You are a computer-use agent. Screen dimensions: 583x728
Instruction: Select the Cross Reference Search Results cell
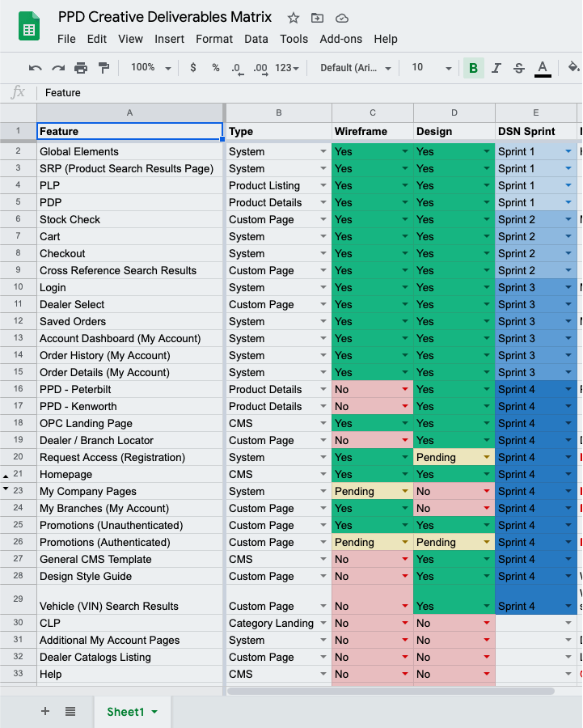point(130,270)
